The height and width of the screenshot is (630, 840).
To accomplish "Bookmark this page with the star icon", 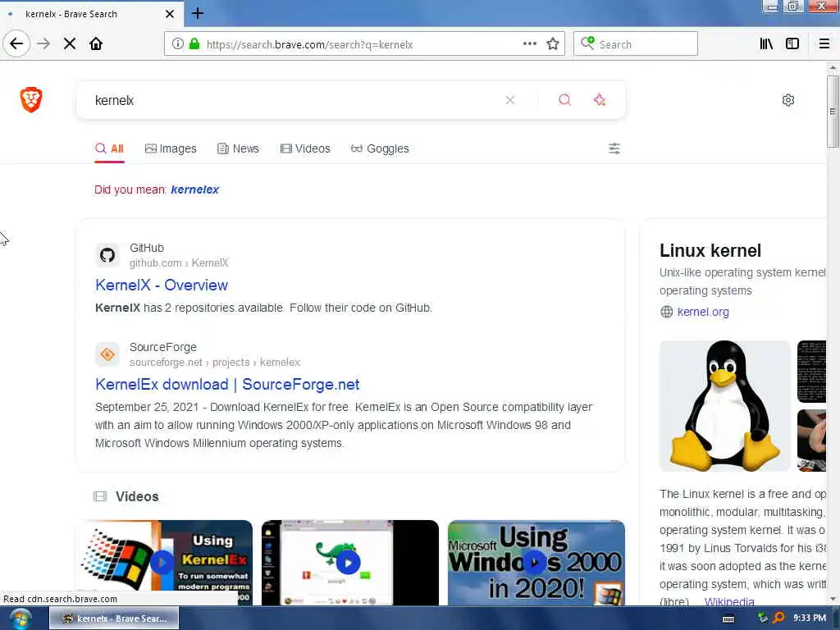I will [x=553, y=44].
